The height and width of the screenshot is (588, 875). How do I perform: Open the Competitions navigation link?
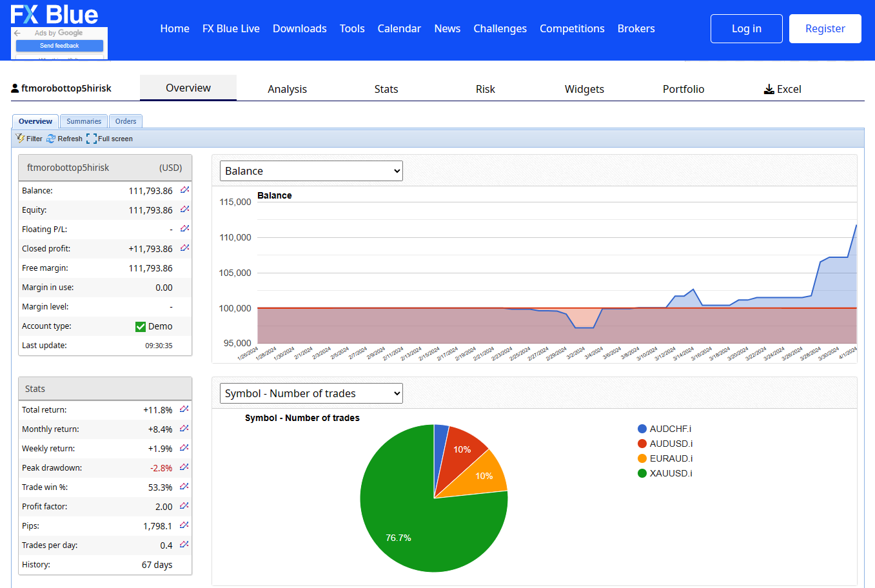(572, 28)
